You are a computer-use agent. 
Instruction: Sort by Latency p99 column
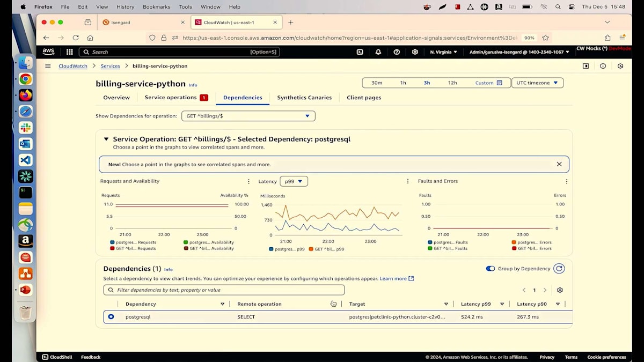[x=502, y=304]
